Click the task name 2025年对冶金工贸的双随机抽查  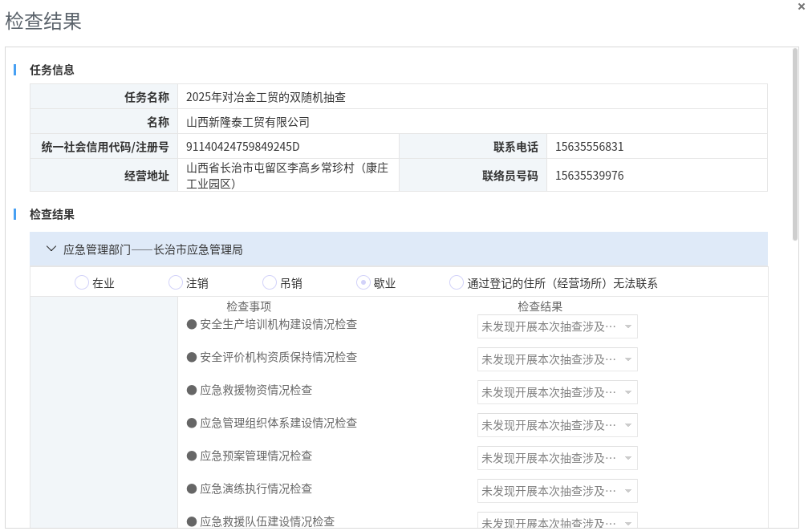click(x=266, y=97)
